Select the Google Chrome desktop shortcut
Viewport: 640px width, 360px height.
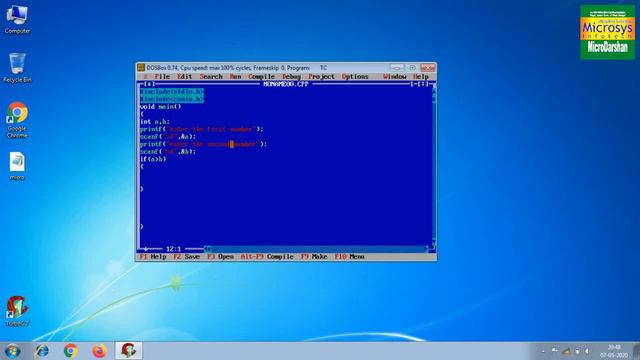tap(17, 120)
